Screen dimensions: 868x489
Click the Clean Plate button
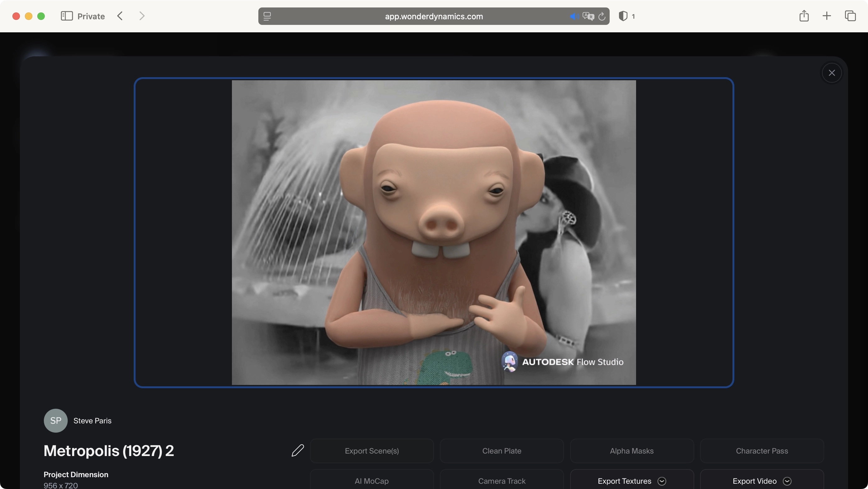pyautogui.click(x=502, y=451)
